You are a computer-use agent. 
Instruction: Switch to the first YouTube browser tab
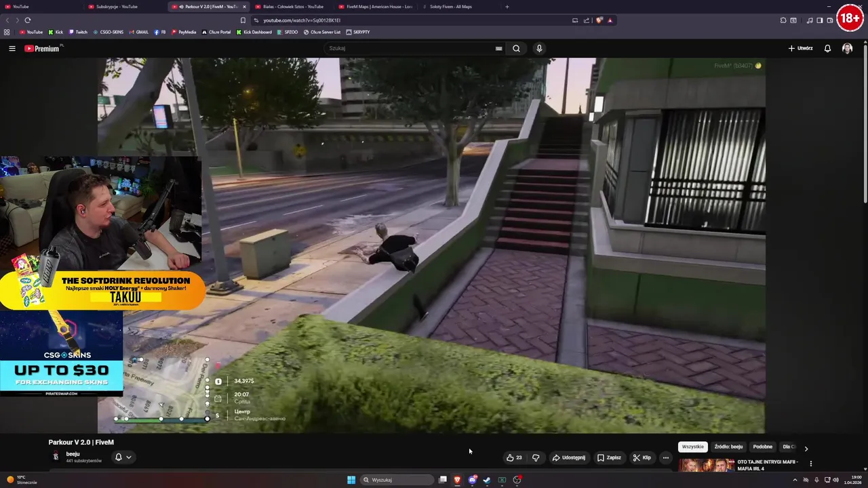[41, 7]
